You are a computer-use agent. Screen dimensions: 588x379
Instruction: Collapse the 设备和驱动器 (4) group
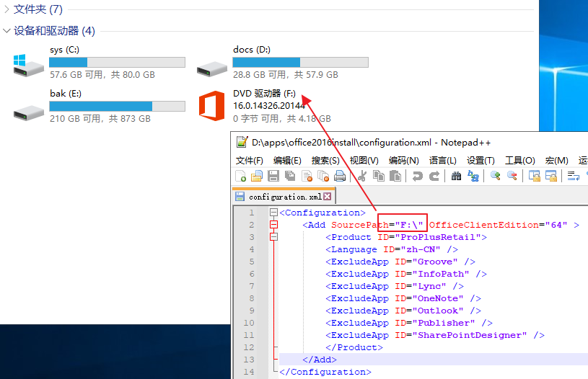[6, 31]
